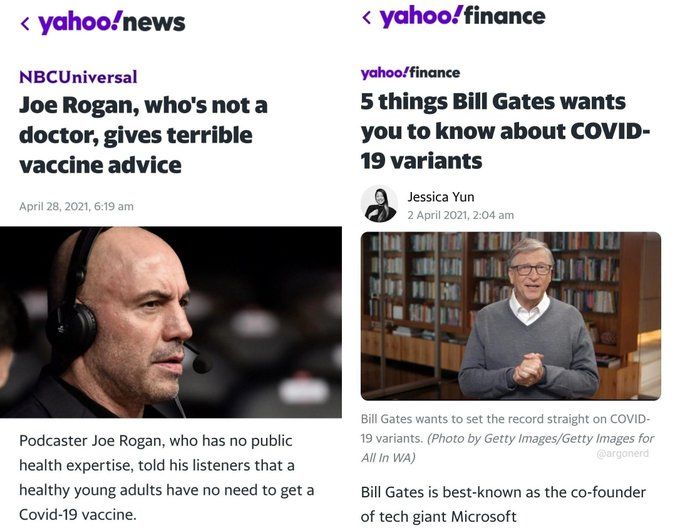
Task: Click the back chevron beside yahoo!finance
Action: coord(367,18)
